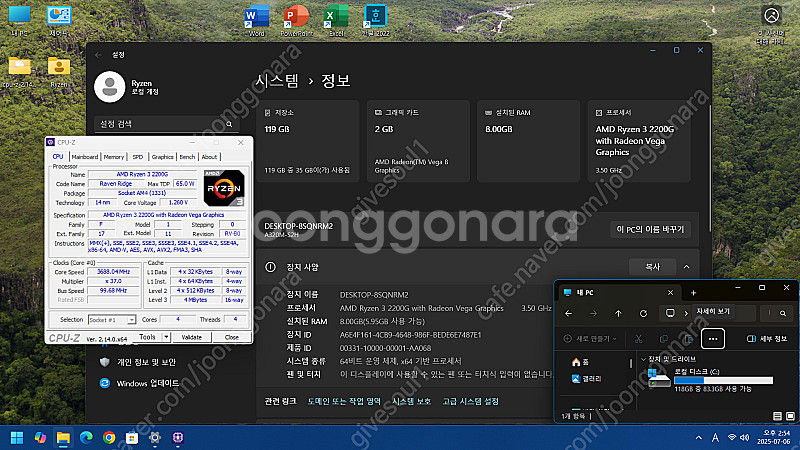Show hidden system tray icons
This screenshot has height=450, width=800.
(x=698, y=438)
